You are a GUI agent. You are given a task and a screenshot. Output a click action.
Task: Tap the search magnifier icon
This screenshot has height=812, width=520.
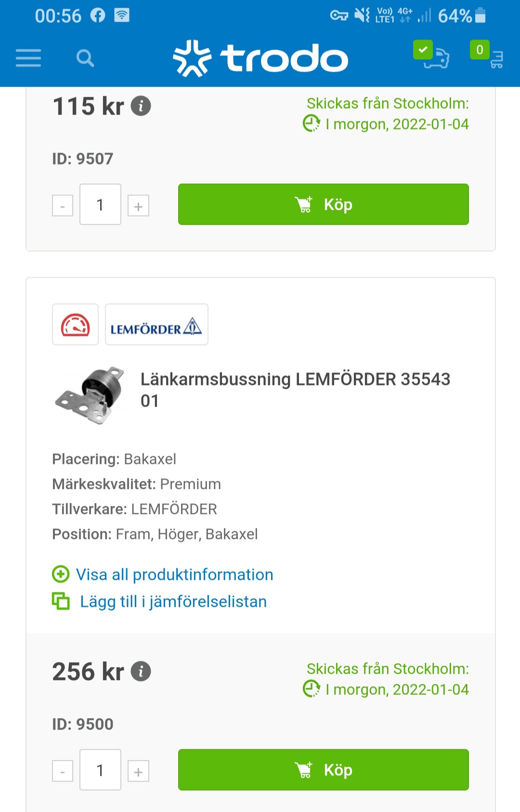85,58
